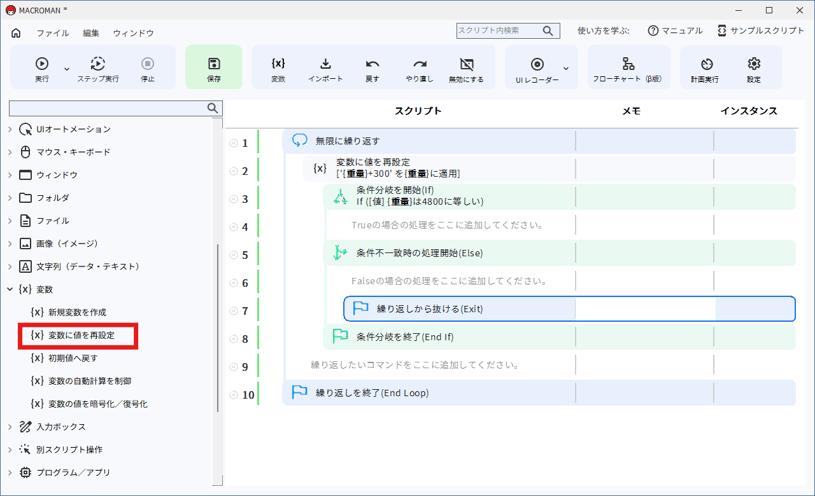The height and width of the screenshot is (496, 815).
Task: Click command list search magnifier icon
Action: pyautogui.click(x=213, y=108)
